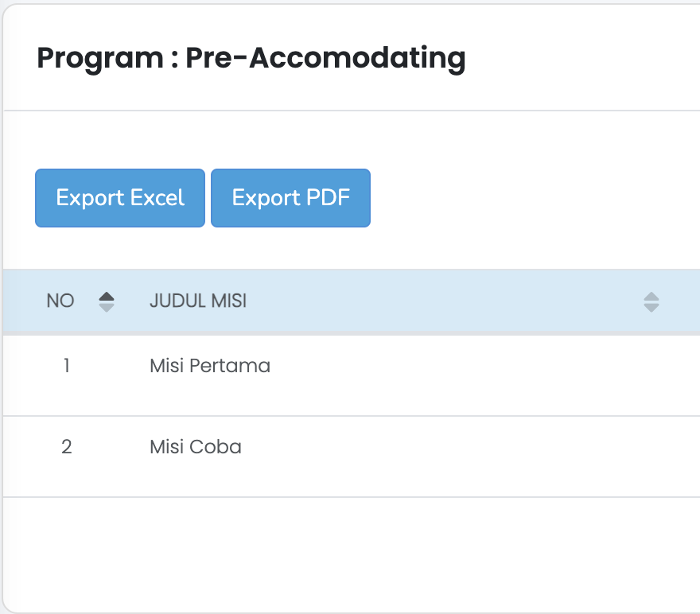Sort table by the NO header label
Image resolution: width=700 pixels, height=614 pixels.
click(x=60, y=301)
